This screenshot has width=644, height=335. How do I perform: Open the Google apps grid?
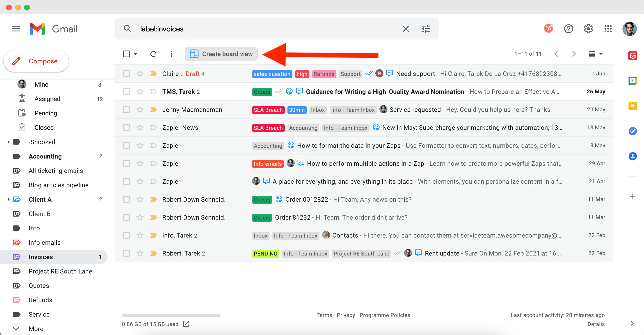pos(608,29)
